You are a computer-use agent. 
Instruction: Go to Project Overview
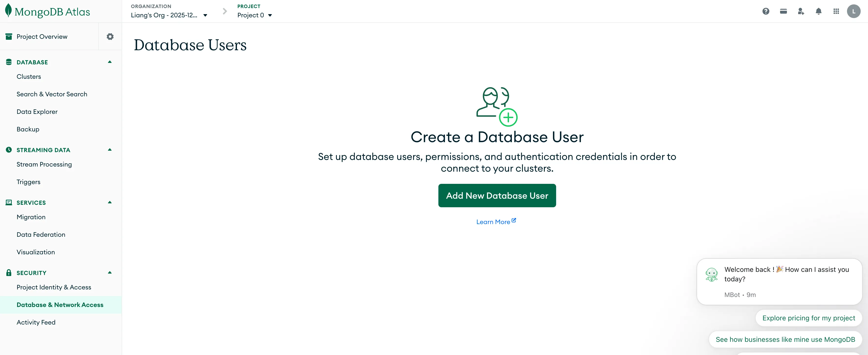click(42, 36)
